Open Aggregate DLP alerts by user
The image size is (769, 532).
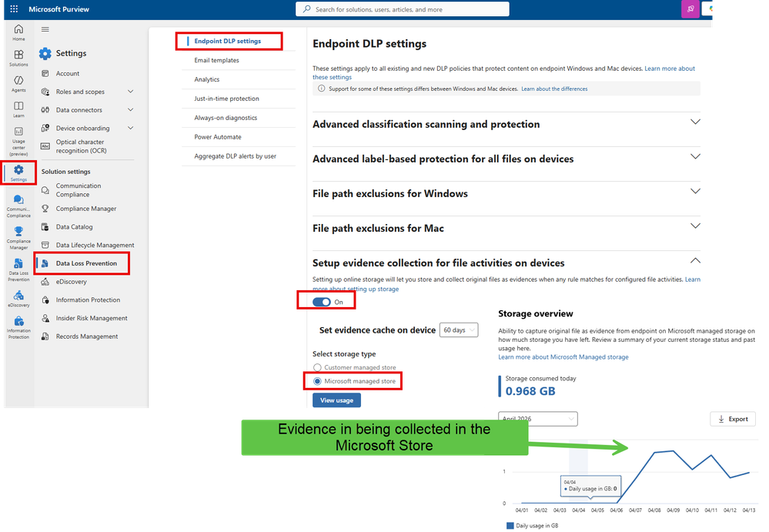point(235,156)
